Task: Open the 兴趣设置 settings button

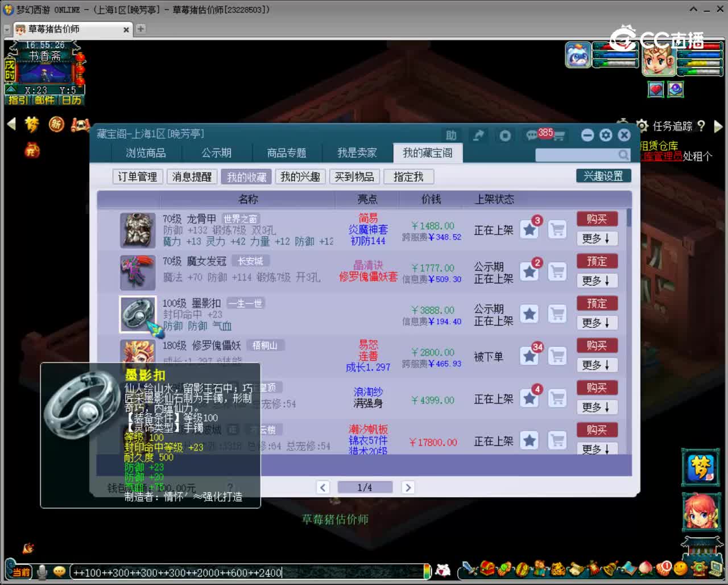Action: [603, 176]
